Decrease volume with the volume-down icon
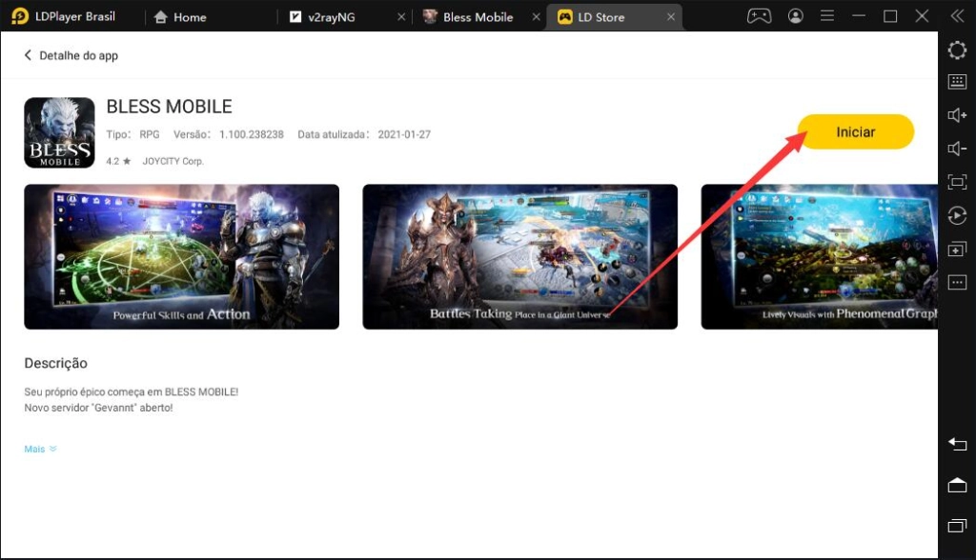The width and height of the screenshot is (976, 560). (959, 149)
